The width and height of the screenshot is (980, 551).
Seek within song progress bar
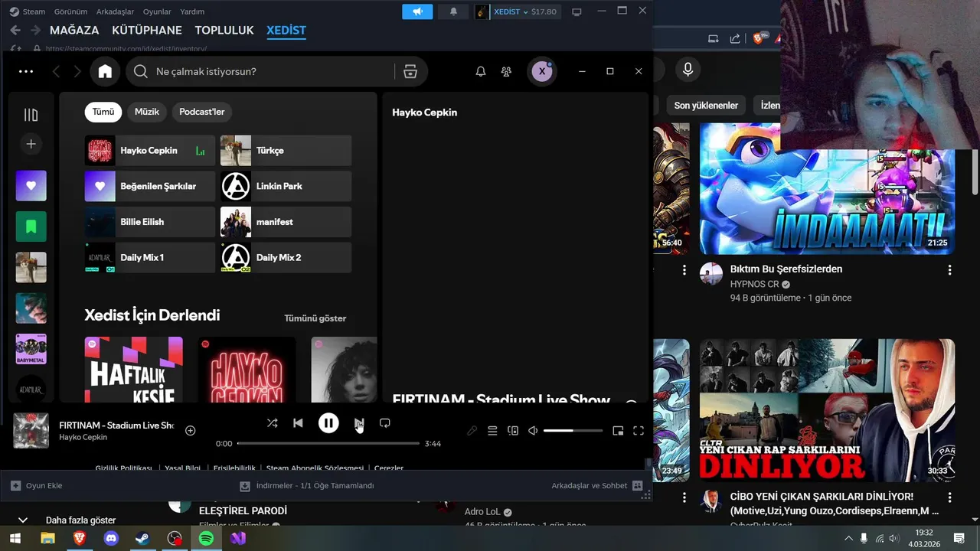[x=328, y=443]
